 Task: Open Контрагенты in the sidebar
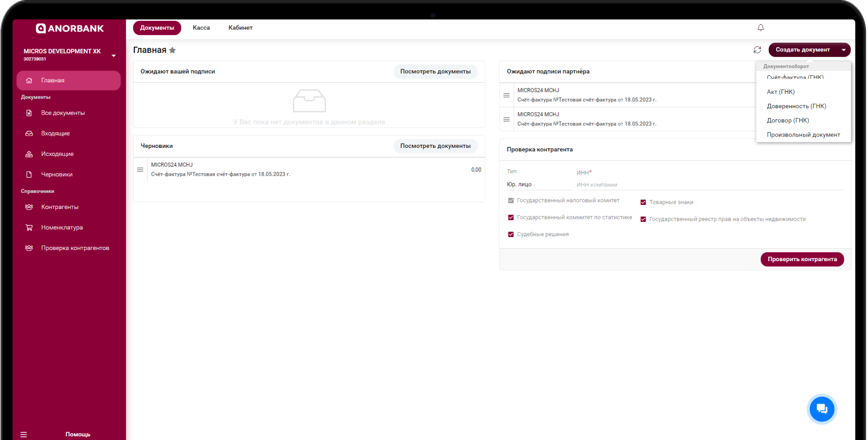pyautogui.click(x=68, y=207)
